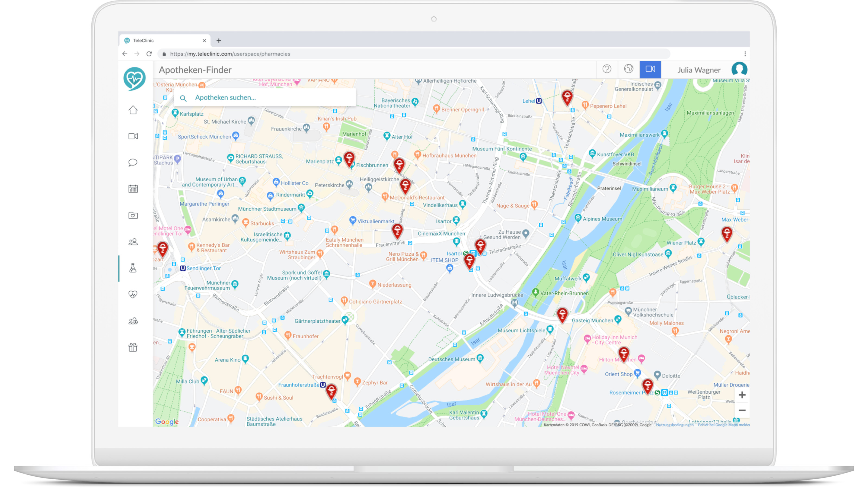Select the flask pharmacy sidebar icon
This screenshot has height=488, width=868.
click(133, 268)
